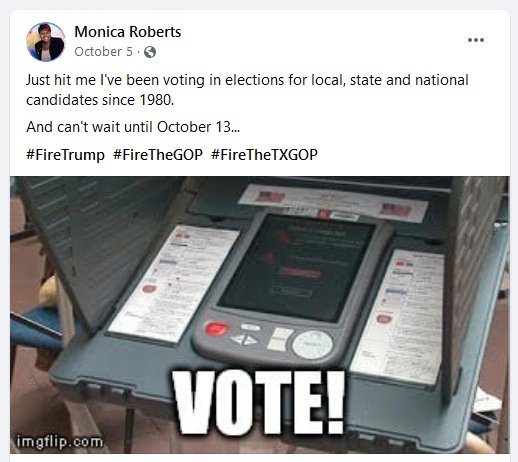The width and height of the screenshot is (518, 462).
Task: Click the flag banner atop the machine
Action: (x=333, y=202)
